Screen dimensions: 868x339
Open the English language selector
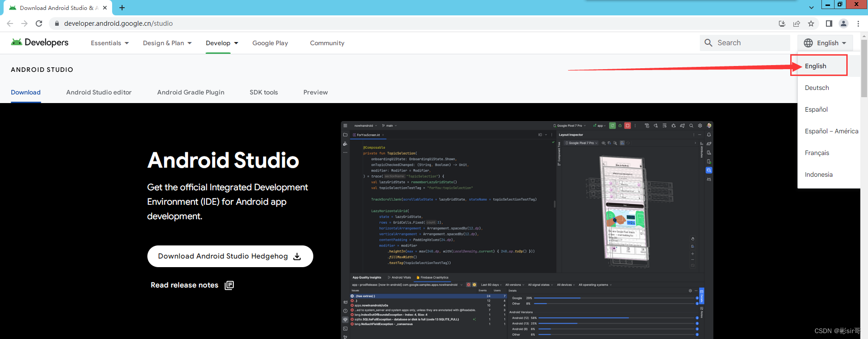826,43
